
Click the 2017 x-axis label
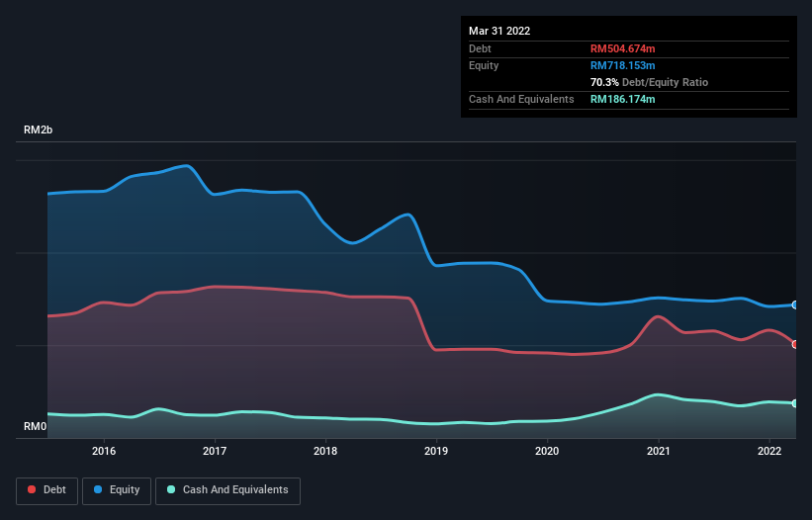[x=215, y=451]
